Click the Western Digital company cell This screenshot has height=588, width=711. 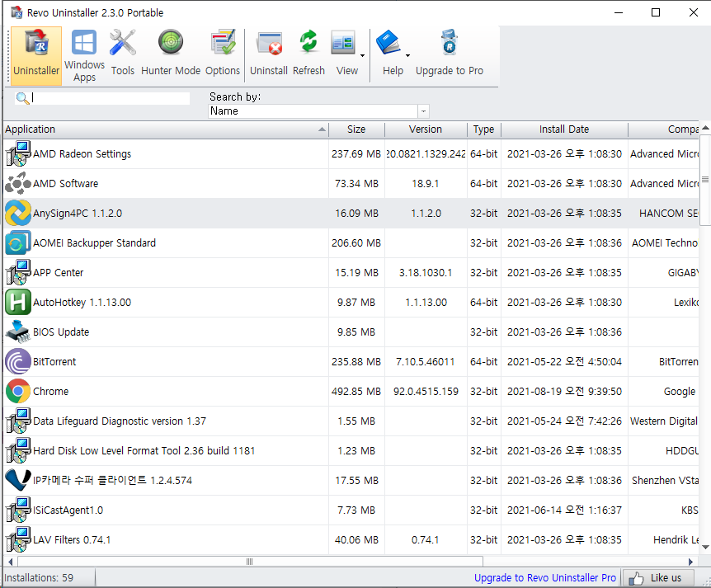664,421
